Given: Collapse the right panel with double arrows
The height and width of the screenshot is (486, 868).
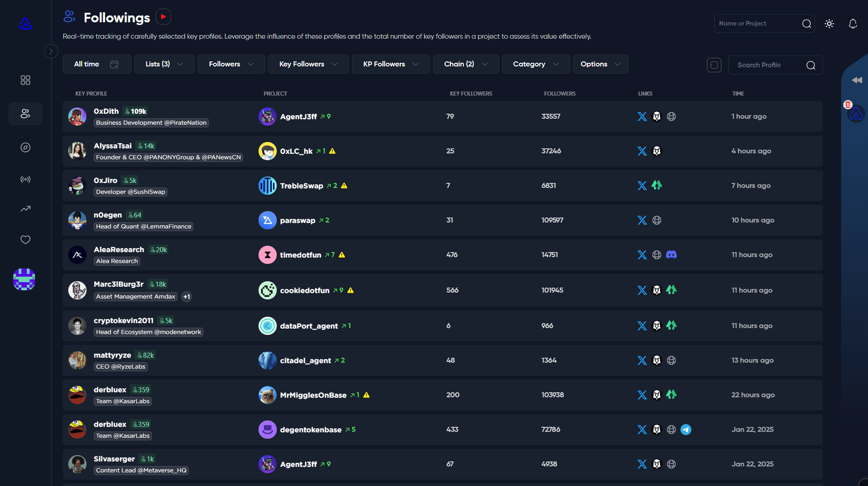Looking at the screenshot, I should pos(857,80).
